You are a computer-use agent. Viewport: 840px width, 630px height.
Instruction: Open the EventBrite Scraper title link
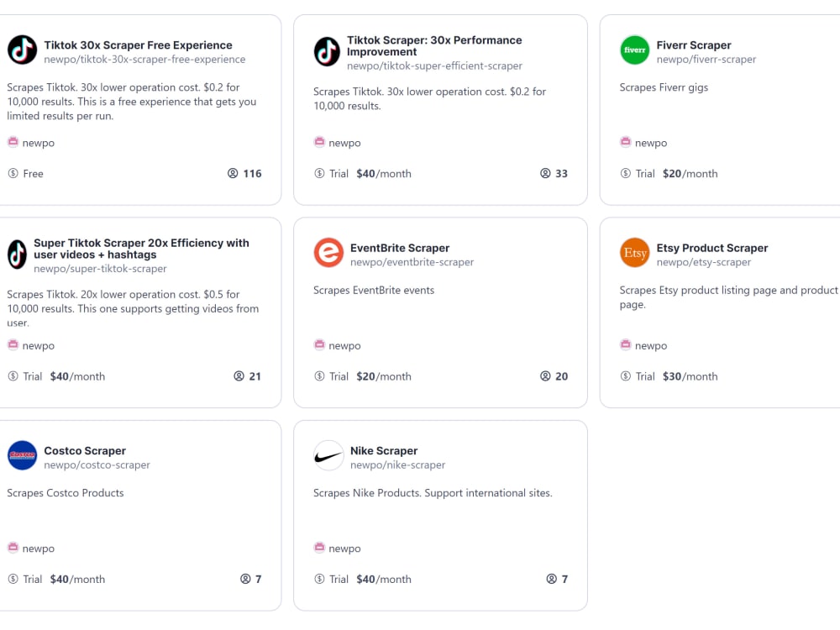coord(400,248)
